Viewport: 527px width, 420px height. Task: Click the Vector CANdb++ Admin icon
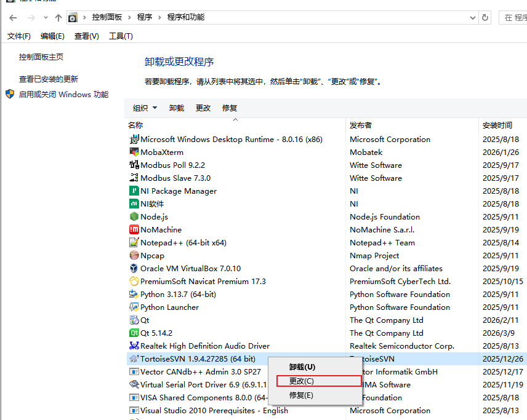coord(134,371)
